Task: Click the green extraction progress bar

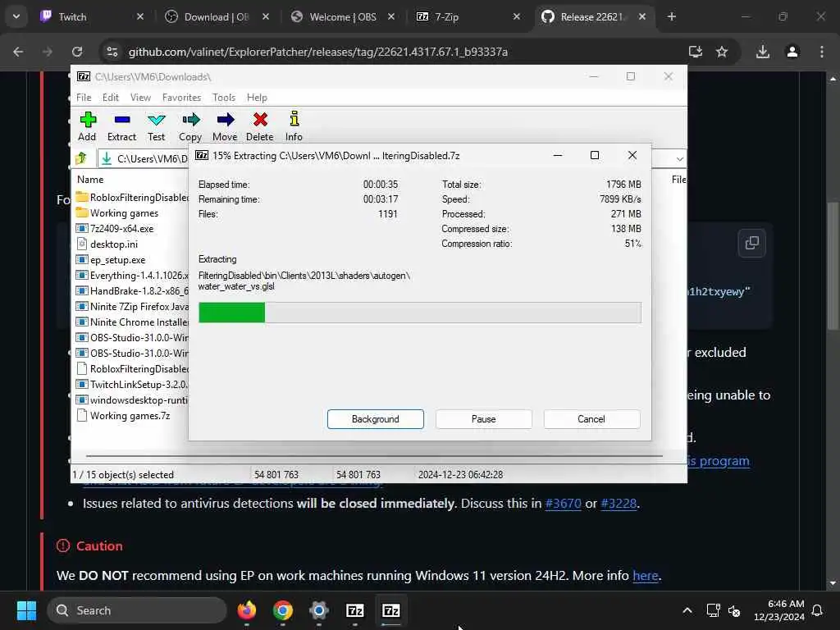Action: pos(419,313)
